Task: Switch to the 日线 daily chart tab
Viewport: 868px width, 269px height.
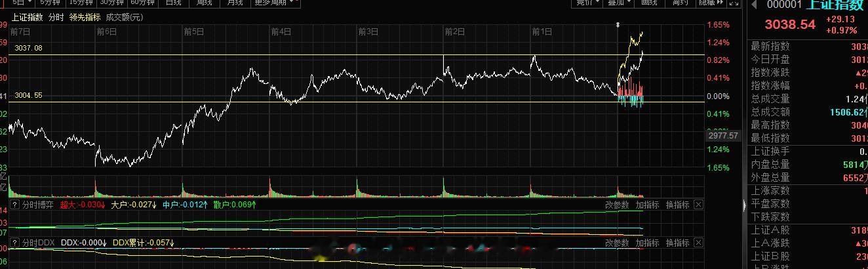Action: click(x=174, y=2)
